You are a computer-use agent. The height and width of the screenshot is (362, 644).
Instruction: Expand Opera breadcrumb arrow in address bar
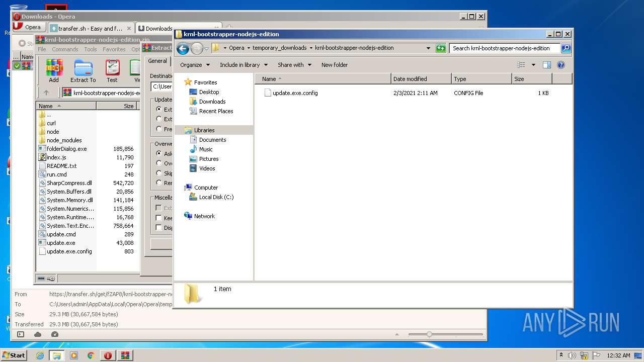pyautogui.click(x=249, y=48)
